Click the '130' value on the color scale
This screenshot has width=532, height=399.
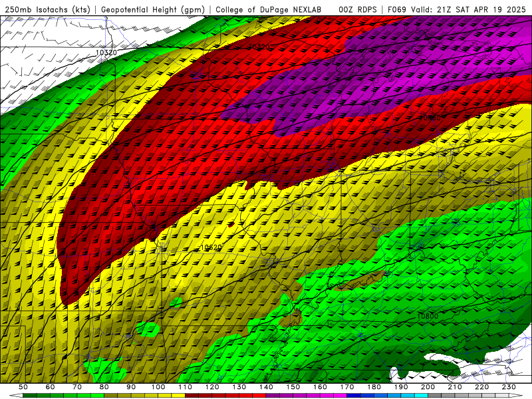(x=239, y=387)
